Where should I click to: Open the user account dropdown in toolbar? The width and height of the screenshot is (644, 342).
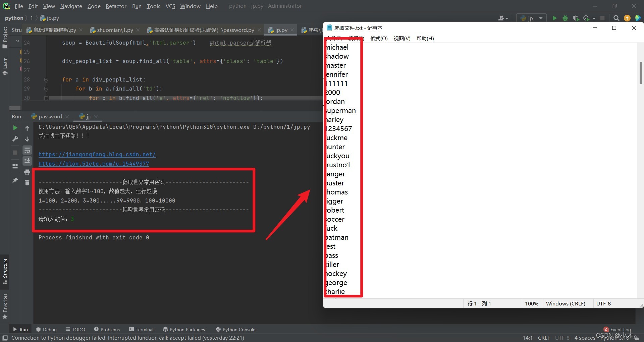pyautogui.click(x=503, y=18)
